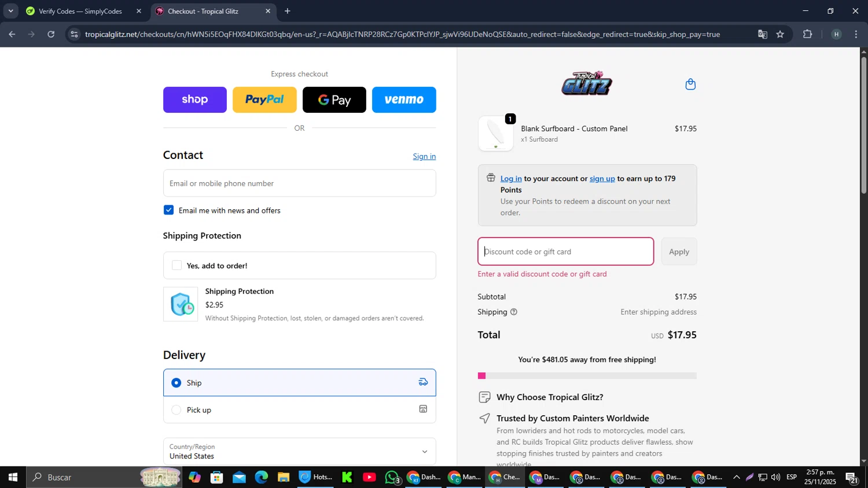Click the paper plane icon beside Trusted by Custom Painters
This screenshot has height=488, width=868.
[485, 418]
